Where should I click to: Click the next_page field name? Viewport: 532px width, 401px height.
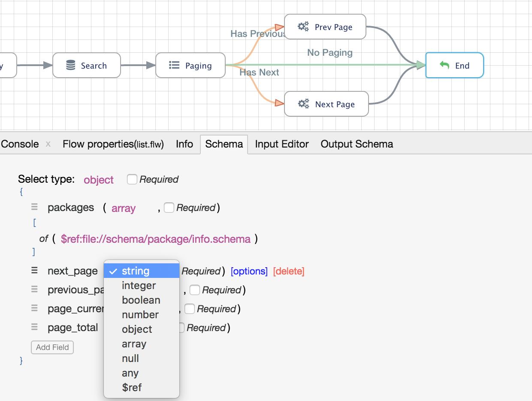click(73, 271)
